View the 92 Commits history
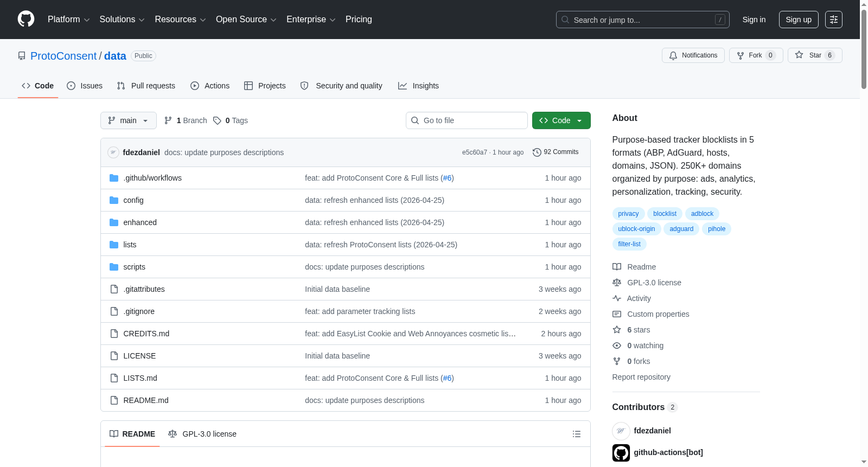Viewport: 868px width, 467px height. [556, 152]
